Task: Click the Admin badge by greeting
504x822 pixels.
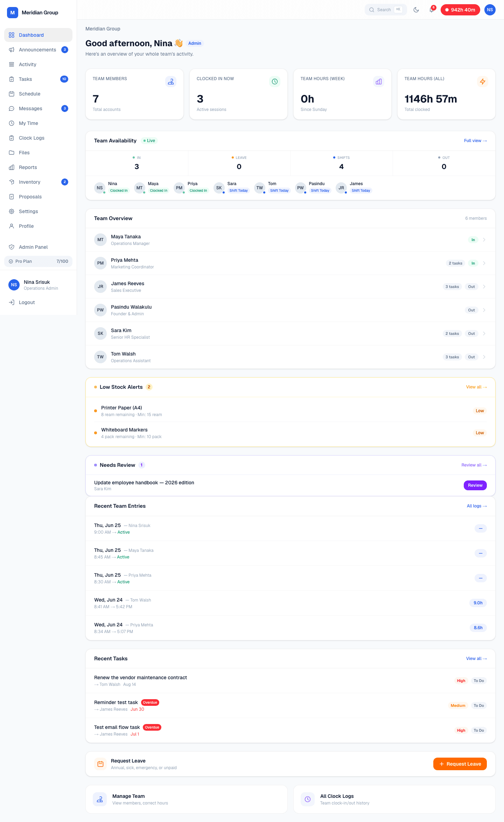Action: tap(195, 43)
